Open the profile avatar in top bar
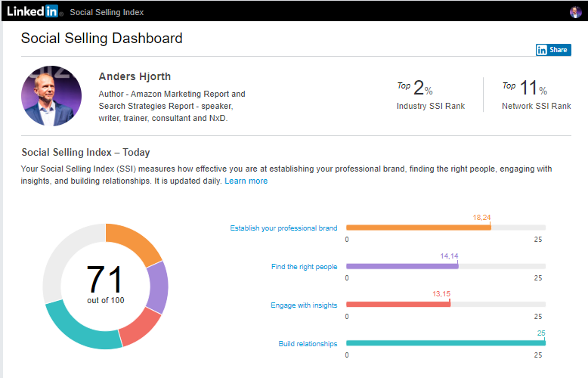Image resolution: width=588 pixels, height=378 pixels. pos(575,12)
